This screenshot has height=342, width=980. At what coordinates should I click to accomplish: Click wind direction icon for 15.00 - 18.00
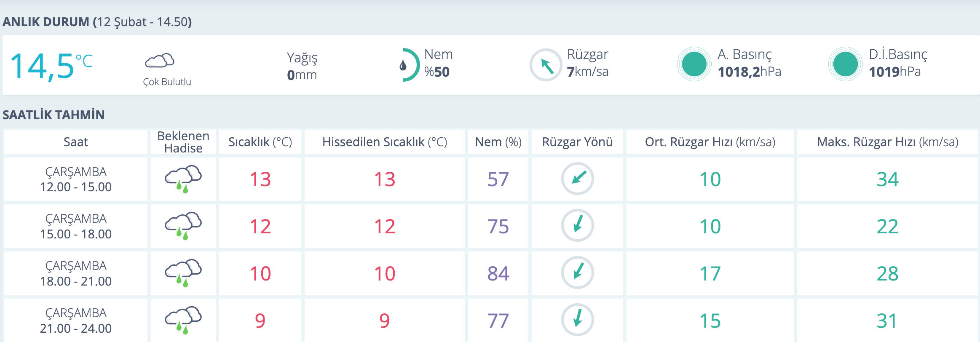tap(577, 226)
